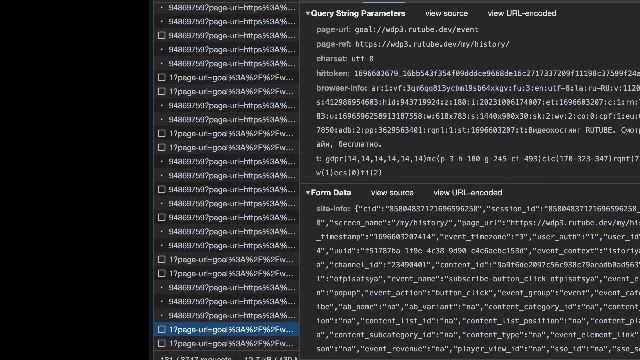The width and height of the screenshot is (640, 360).
Task: Click the t: gdpr(14,14,14...) parameter line
Action: click(x=478, y=159)
